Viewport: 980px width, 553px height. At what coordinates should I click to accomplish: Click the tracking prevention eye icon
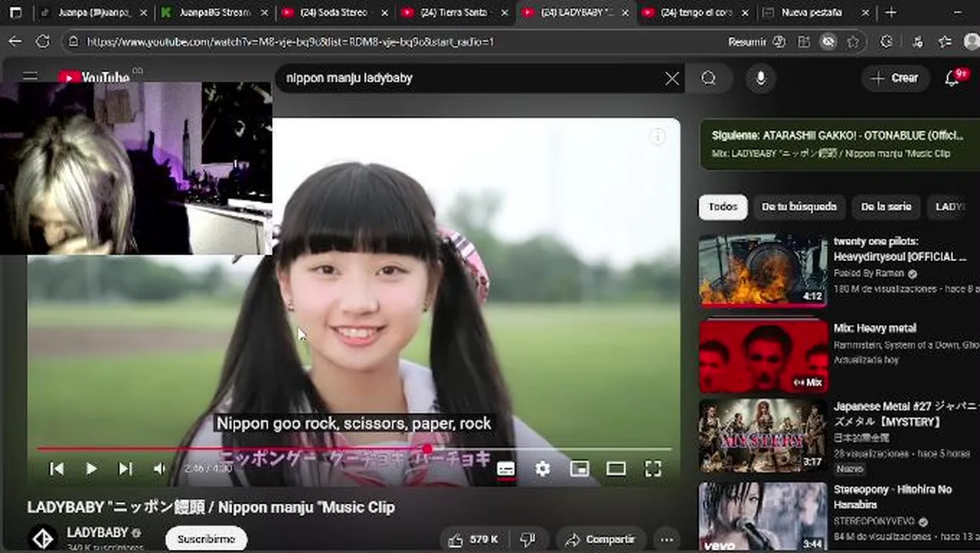pos(829,41)
